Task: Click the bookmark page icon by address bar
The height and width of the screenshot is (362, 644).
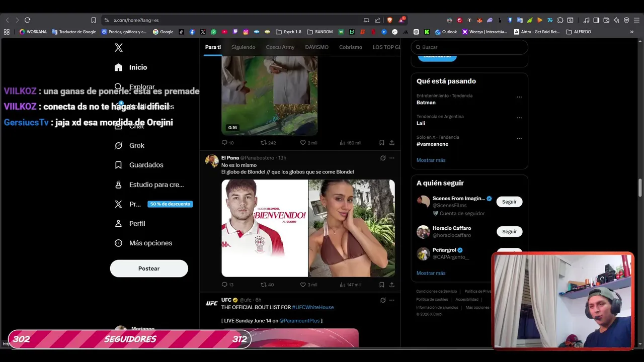Action: 94,20
